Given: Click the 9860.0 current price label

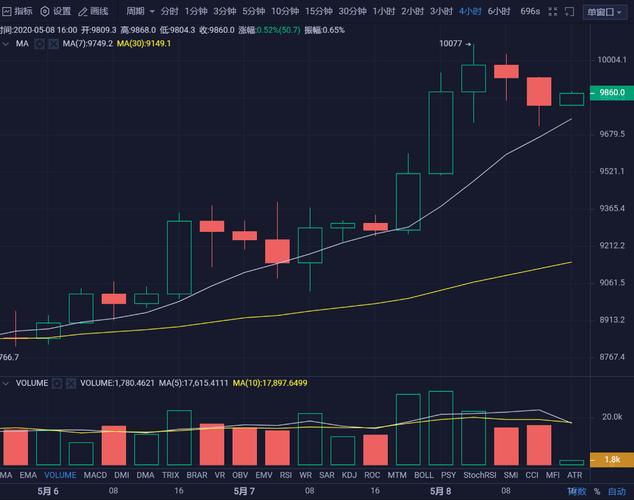Looking at the screenshot, I should point(609,93).
